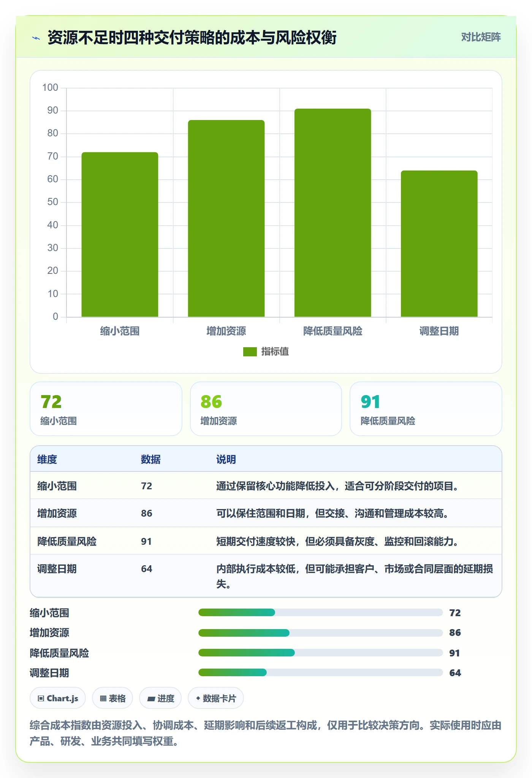Screen dimensions: 532x778
Task: Click the 指标值 legend label
Action: [x=275, y=352]
